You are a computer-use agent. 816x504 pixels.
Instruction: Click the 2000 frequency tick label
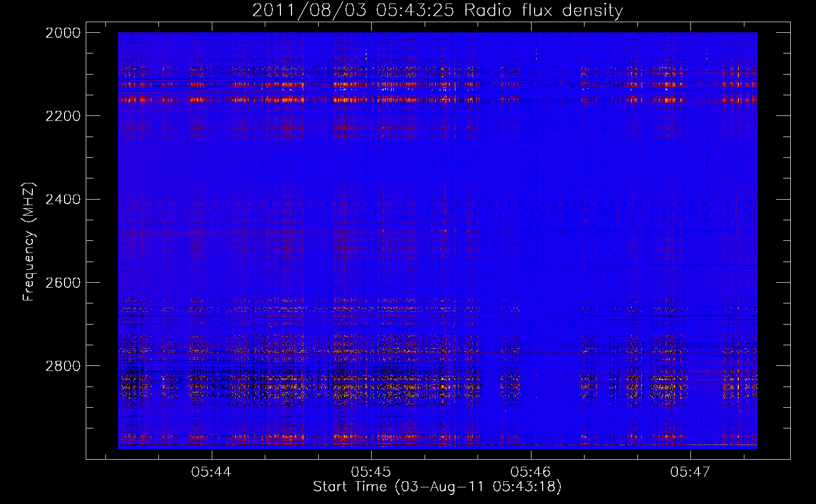coord(63,33)
